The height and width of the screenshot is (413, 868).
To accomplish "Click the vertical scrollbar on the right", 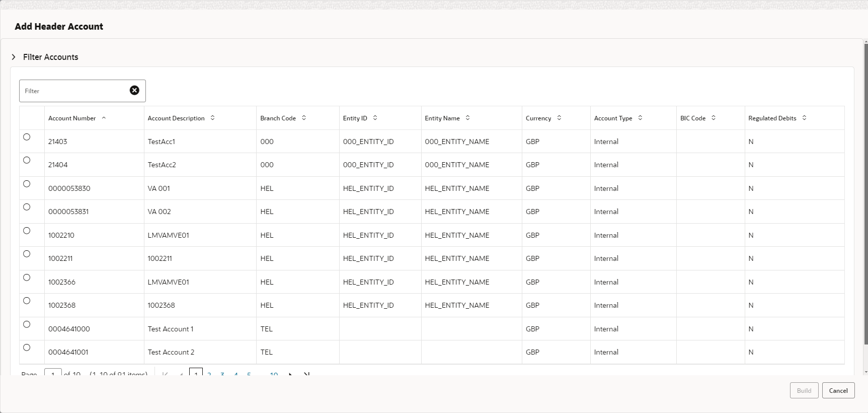I will coord(865,201).
